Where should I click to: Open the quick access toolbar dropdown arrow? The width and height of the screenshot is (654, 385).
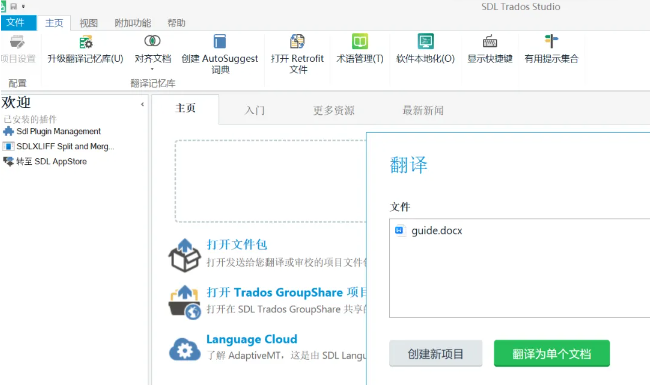pos(23,6)
